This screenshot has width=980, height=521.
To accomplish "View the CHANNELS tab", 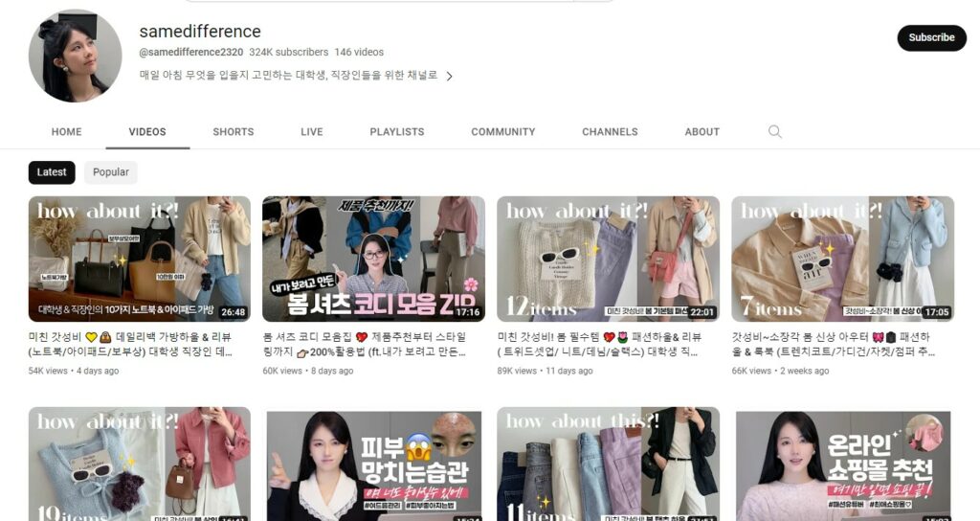I will click(x=610, y=132).
